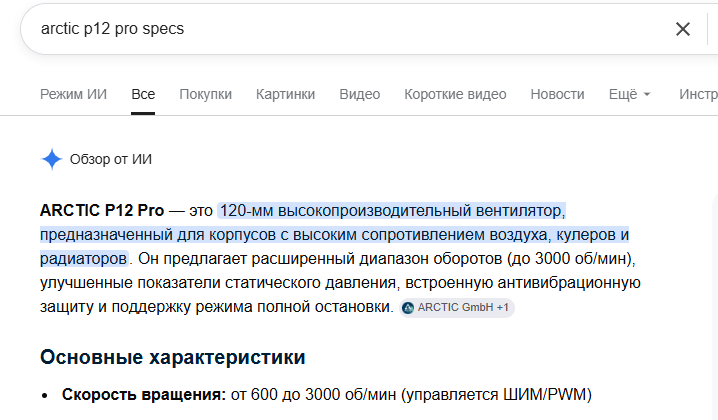
Task: Expand the Ещё dropdown menu
Action: click(630, 94)
